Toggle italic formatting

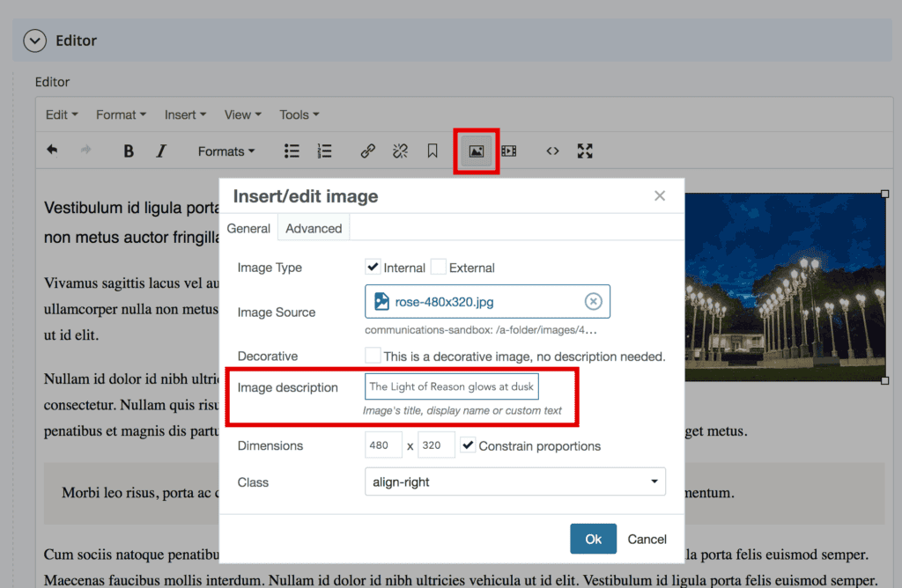point(161,151)
